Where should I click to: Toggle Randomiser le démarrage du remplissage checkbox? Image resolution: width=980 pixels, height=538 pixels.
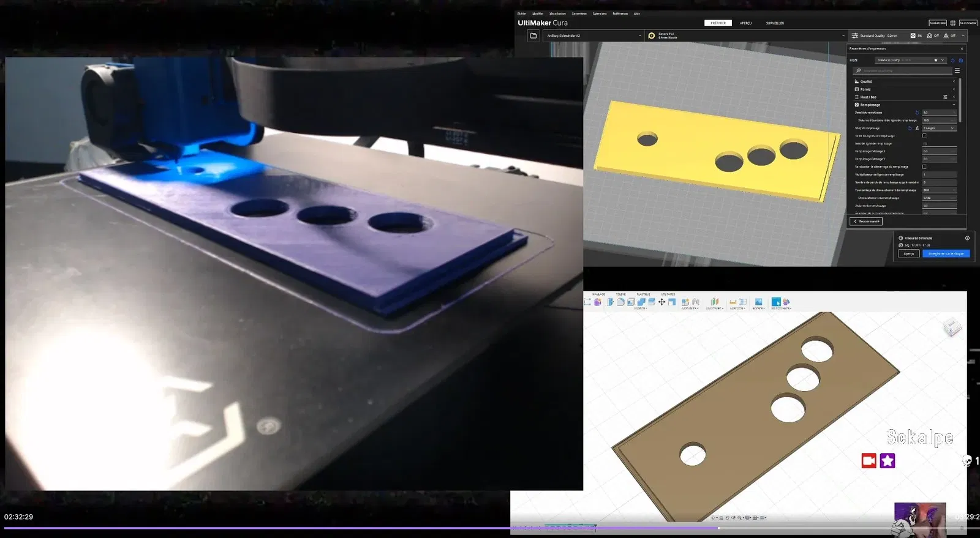click(924, 166)
